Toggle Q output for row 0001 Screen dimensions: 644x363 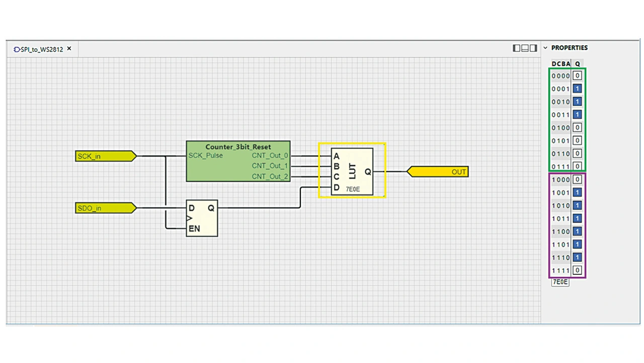point(578,89)
